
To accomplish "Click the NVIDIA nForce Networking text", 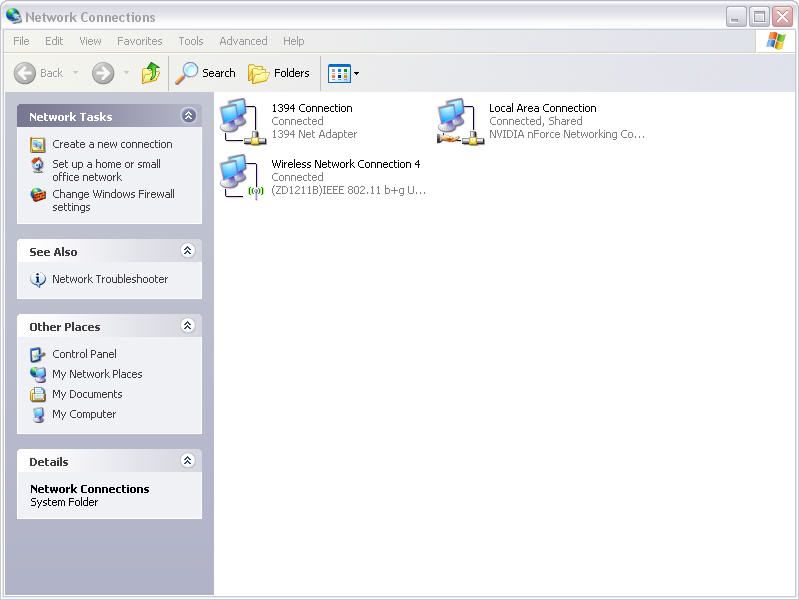I will pos(567,134).
